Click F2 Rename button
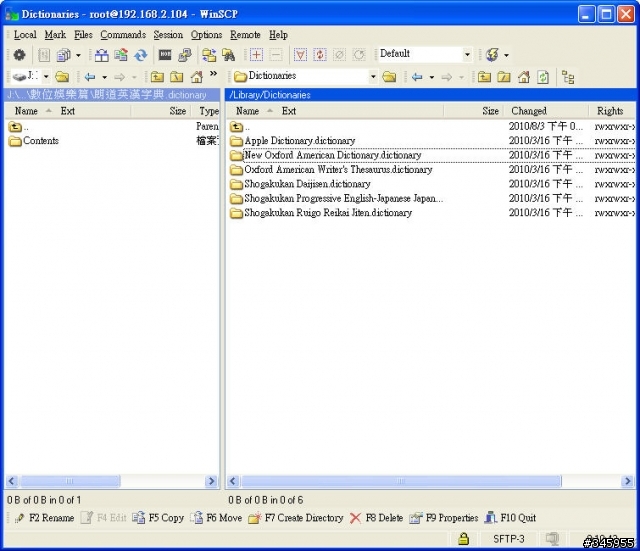 (44, 518)
